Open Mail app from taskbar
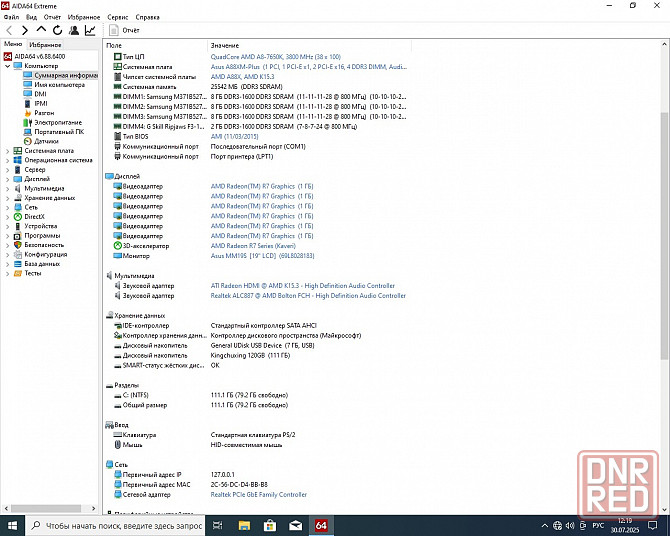The width and height of the screenshot is (670, 536). [295, 526]
